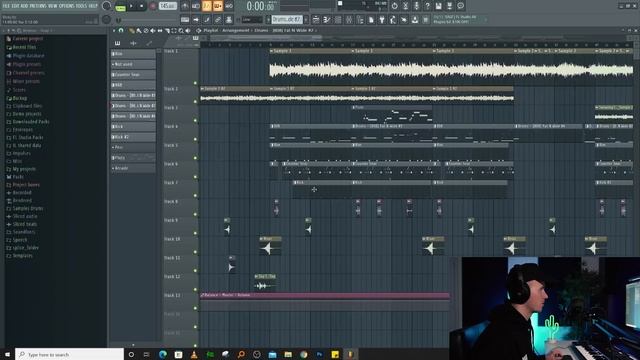
Task: Select the Zoom magnifier tool in the playlist toolbar
Action: pos(181,31)
